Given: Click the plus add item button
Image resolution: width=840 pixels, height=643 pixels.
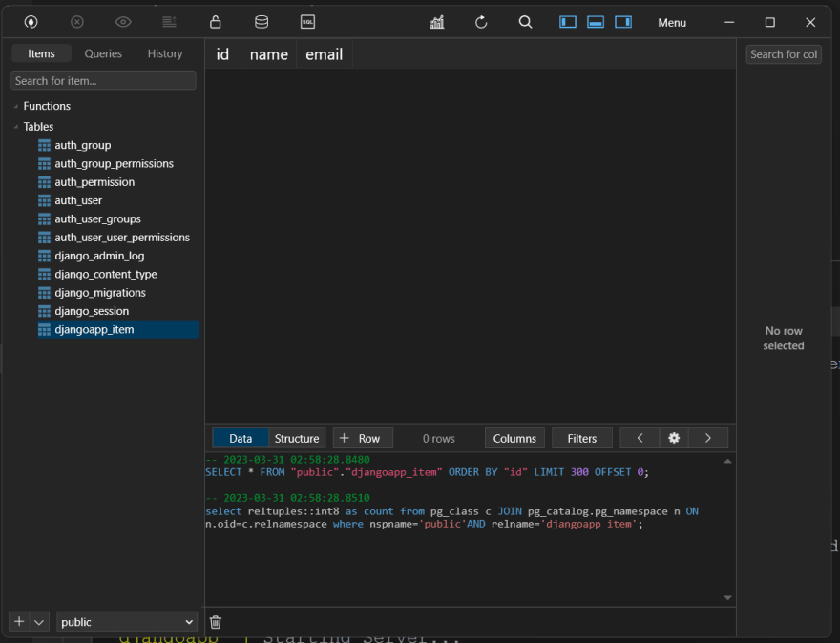Looking at the screenshot, I should click(x=19, y=622).
